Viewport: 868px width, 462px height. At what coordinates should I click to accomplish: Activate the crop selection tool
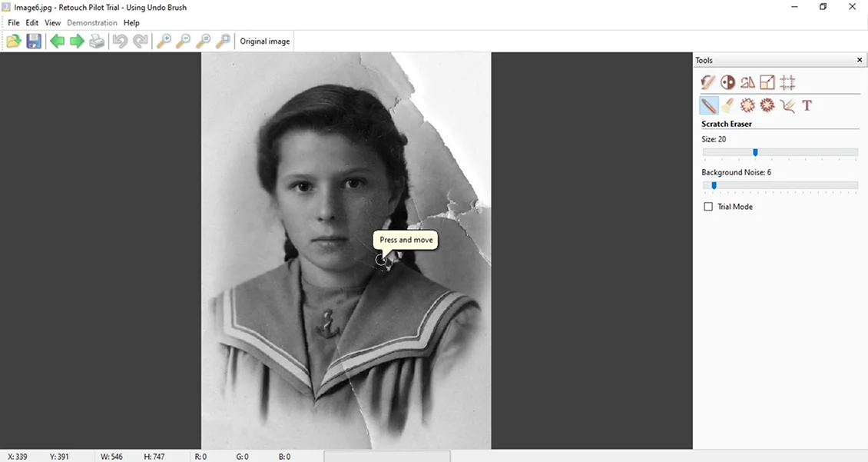tap(787, 81)
